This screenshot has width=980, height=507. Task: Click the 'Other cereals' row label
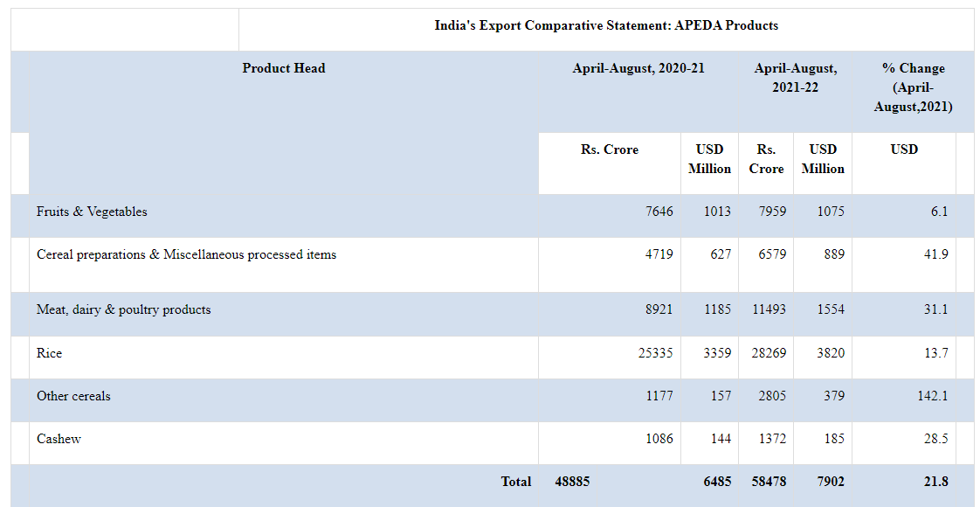click(73, 396)
